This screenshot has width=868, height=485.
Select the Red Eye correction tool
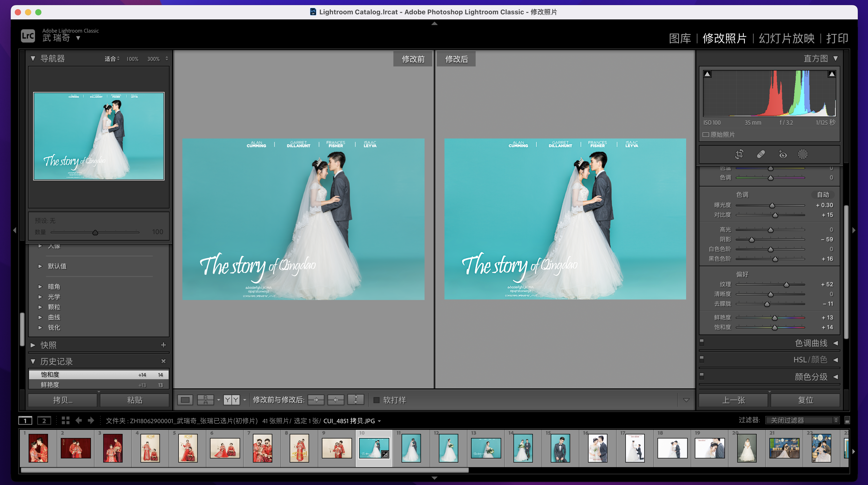point(782,154)
